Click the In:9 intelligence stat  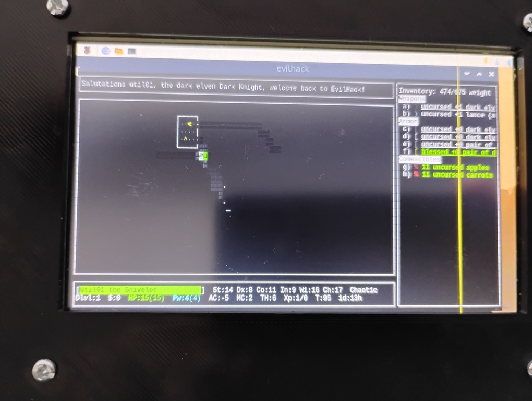click(288, 290)
